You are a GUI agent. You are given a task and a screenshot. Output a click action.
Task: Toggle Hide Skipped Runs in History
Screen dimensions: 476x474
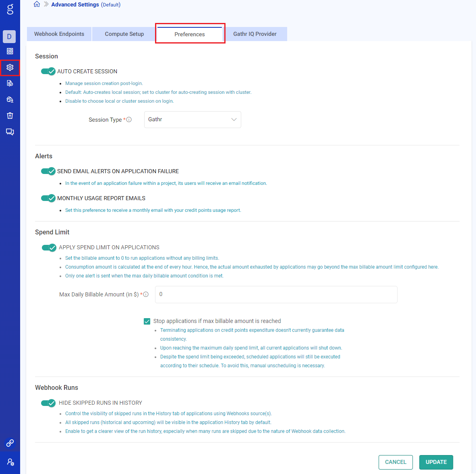click(x=48, y=403)
